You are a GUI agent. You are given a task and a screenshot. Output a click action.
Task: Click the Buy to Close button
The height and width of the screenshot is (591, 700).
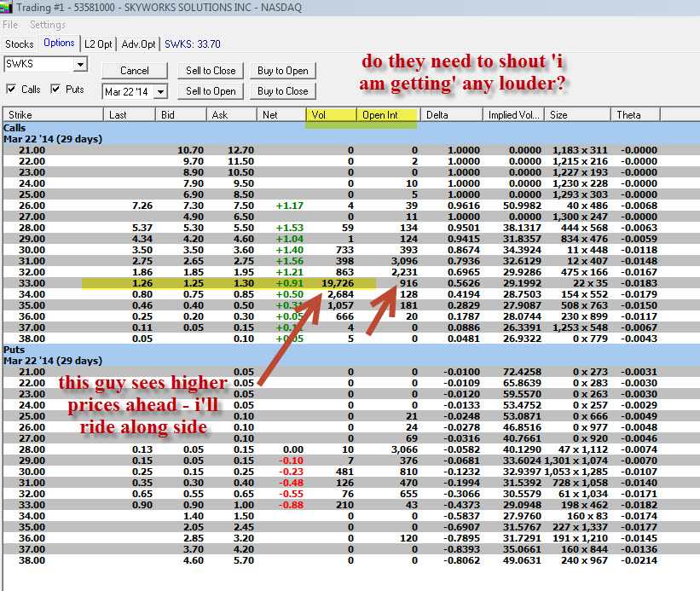[283, 91]
